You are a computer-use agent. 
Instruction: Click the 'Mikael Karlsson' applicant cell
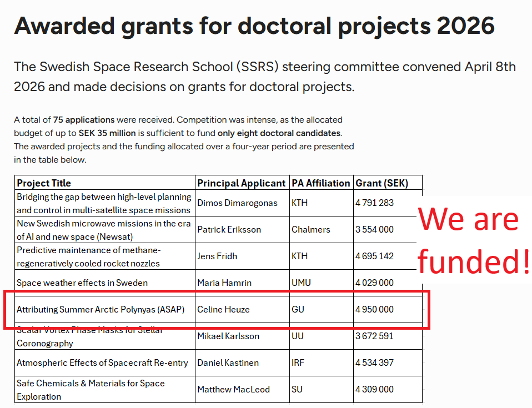228,336
